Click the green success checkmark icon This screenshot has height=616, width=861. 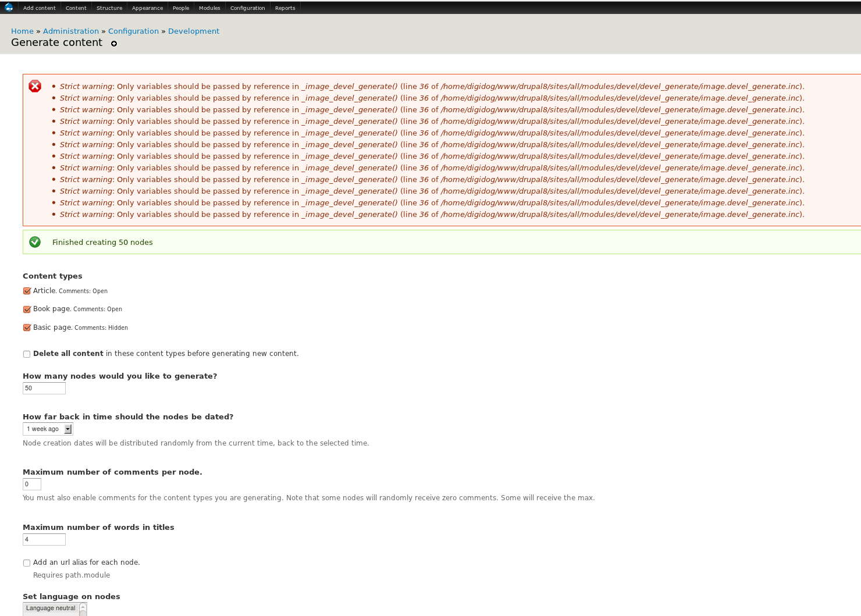(35, 242)
